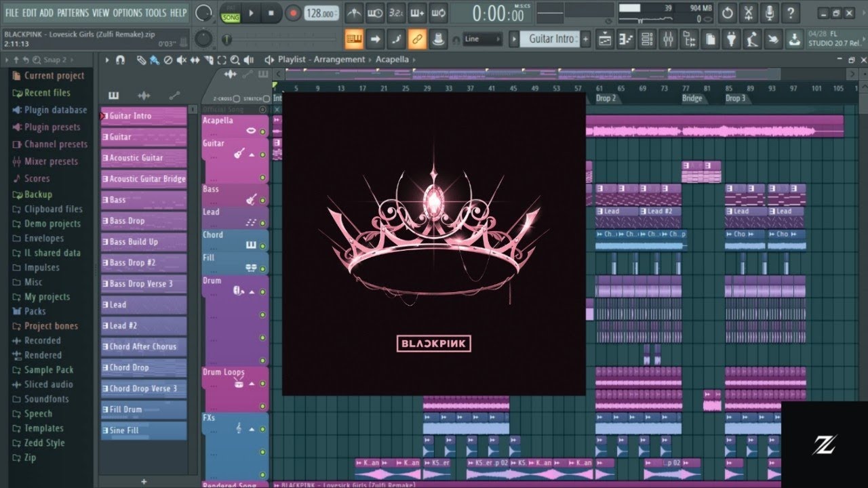Viewport: 868px width, 488px height.
Task: Open the Mixer window icon
Action: pos(668,39)
